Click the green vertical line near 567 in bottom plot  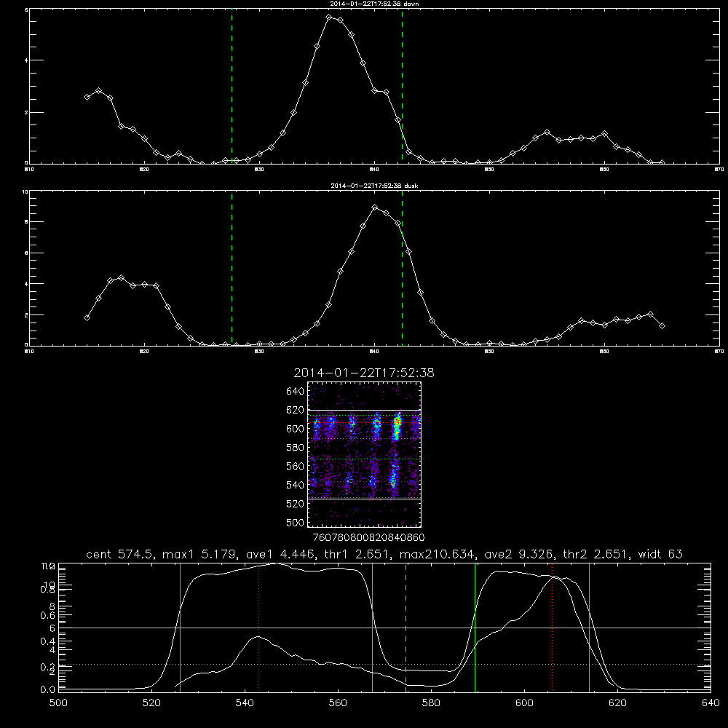[x=372, y=627]
